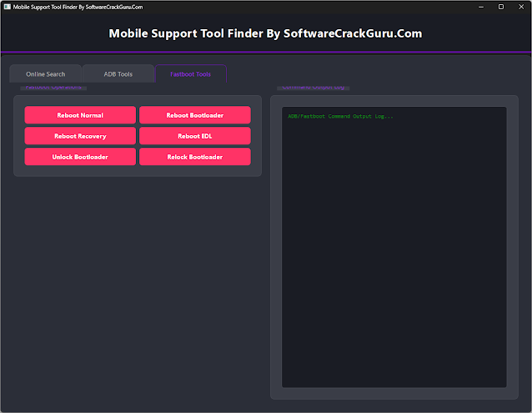Click Reboot Bootloader button
Screen dimensions: 532x413
tap(194, 115)
